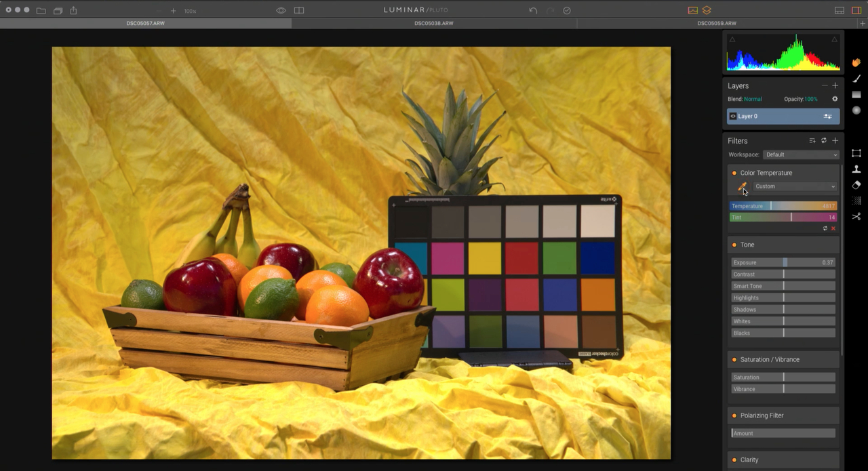Select the Brush masking tool
Viewport: 868px width, 471px height.
click(x=856, y=79)
